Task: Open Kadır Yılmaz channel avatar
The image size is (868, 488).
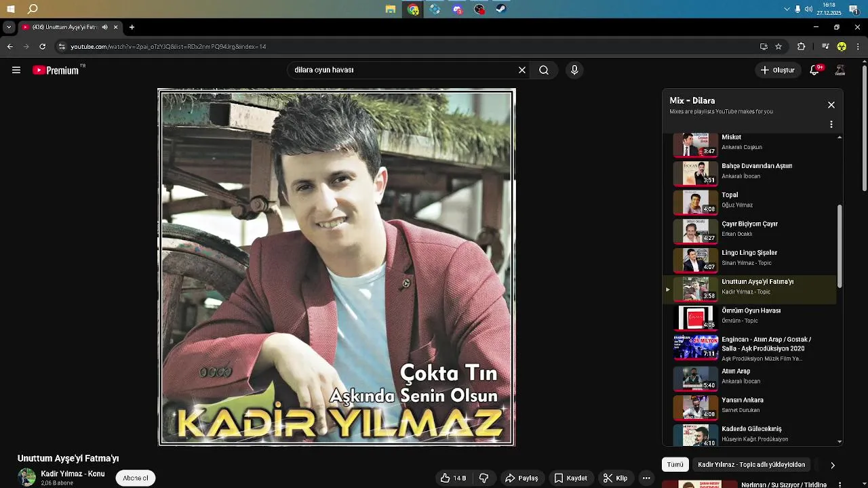Action: point(26,477)
